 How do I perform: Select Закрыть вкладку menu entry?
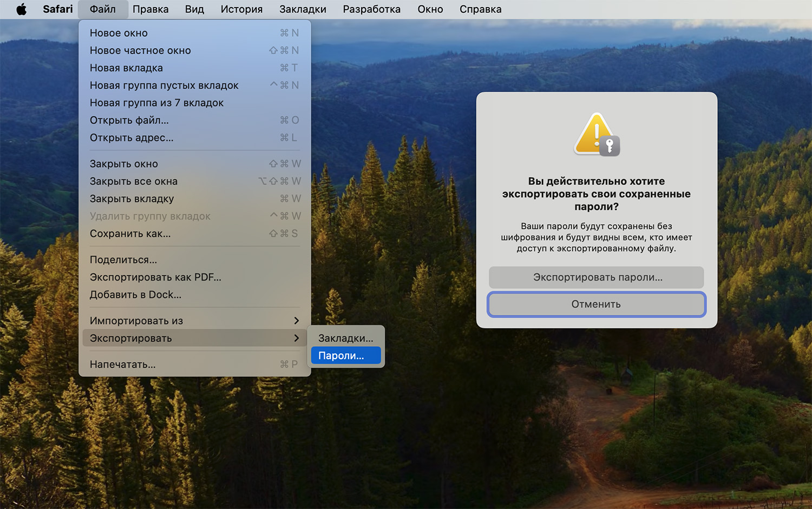pyautogui.click(x=194, y=199)
